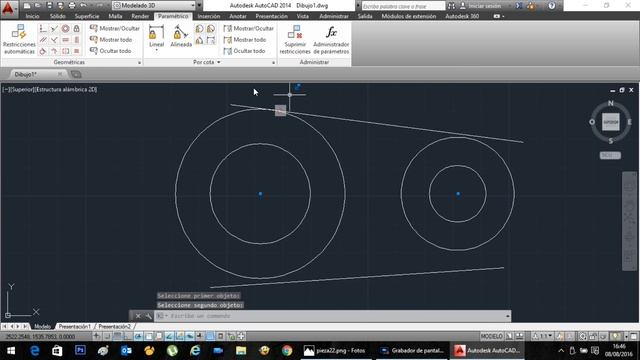This screenshot has height=360, width=640.
Task: Expand the Por cota panel arrow
Action: point(219,62)
